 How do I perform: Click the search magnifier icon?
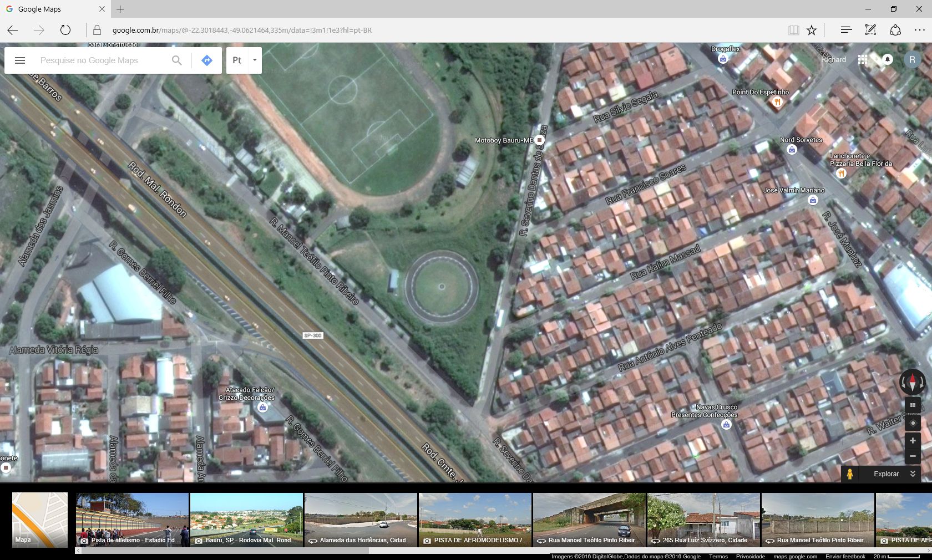tap(176, 60)
